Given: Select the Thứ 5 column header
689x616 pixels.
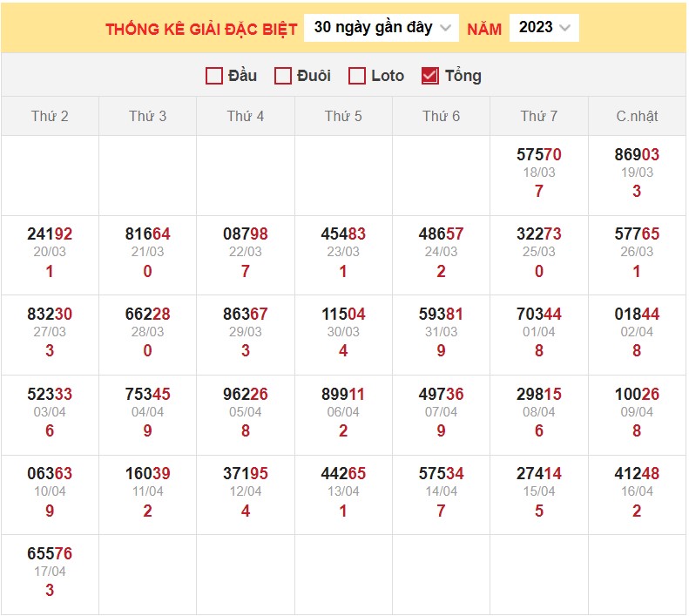Looking at the screenshot, I should (343, 116).
